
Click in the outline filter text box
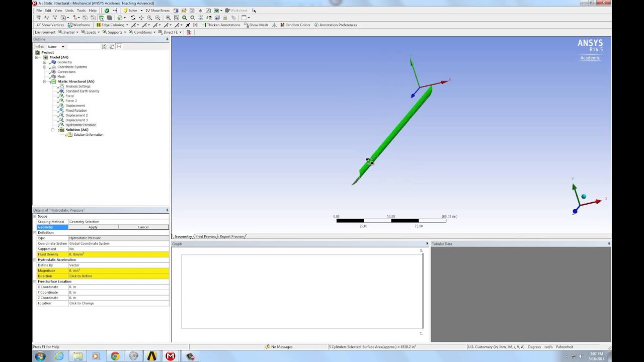coord(84,46)
